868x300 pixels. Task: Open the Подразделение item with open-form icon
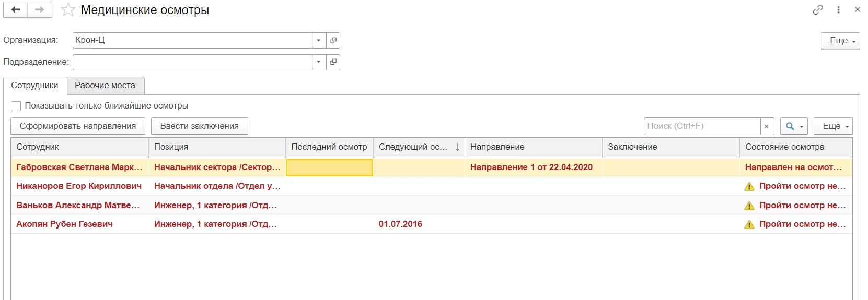333,62
